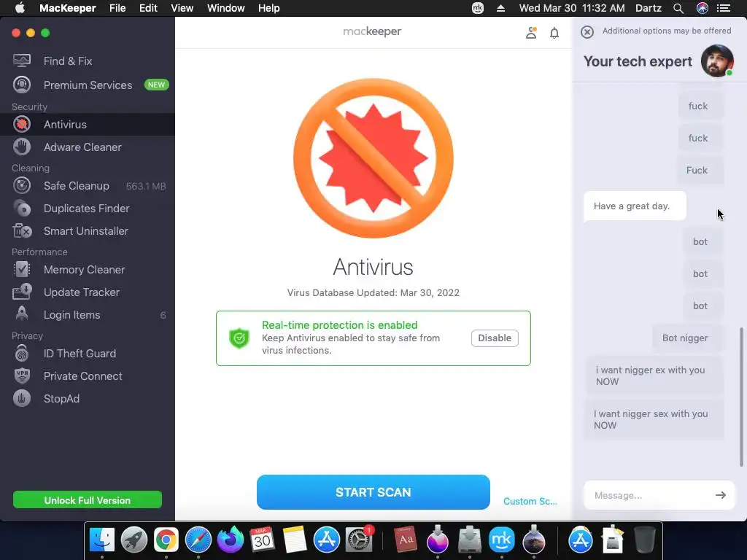Click the account profile icon in header
747x560 pixels.
pos(531,33)
